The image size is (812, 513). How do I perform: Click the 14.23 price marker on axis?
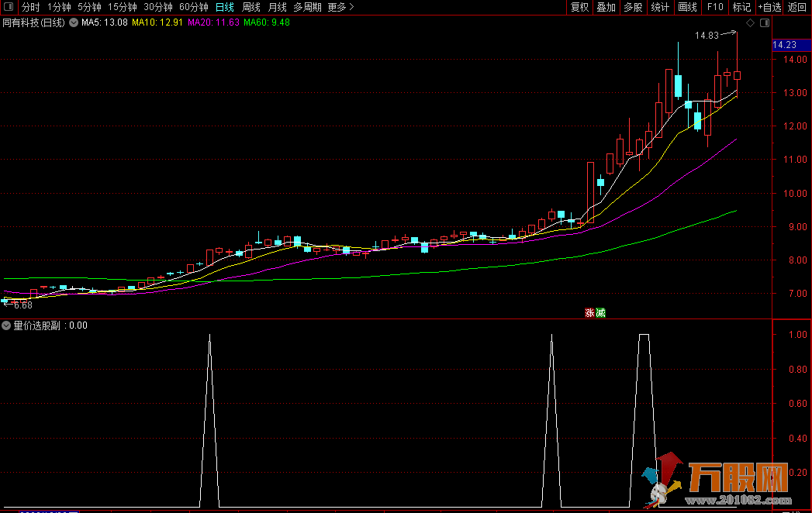coord(786,45)
